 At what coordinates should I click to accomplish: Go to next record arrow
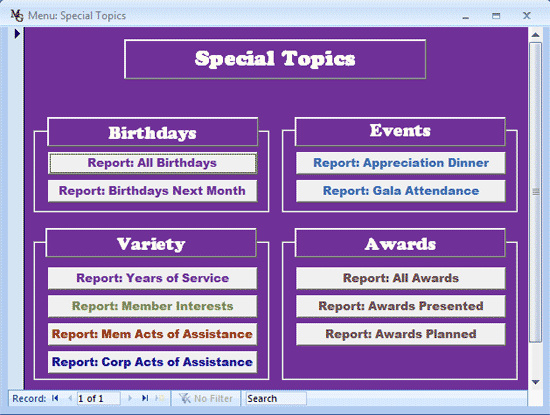coord(130,398)
